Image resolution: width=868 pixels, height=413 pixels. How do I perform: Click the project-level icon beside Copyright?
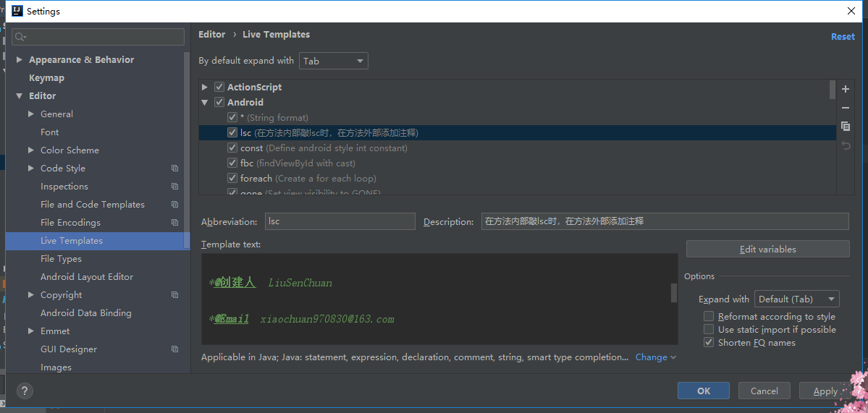[x=175, y=294]
